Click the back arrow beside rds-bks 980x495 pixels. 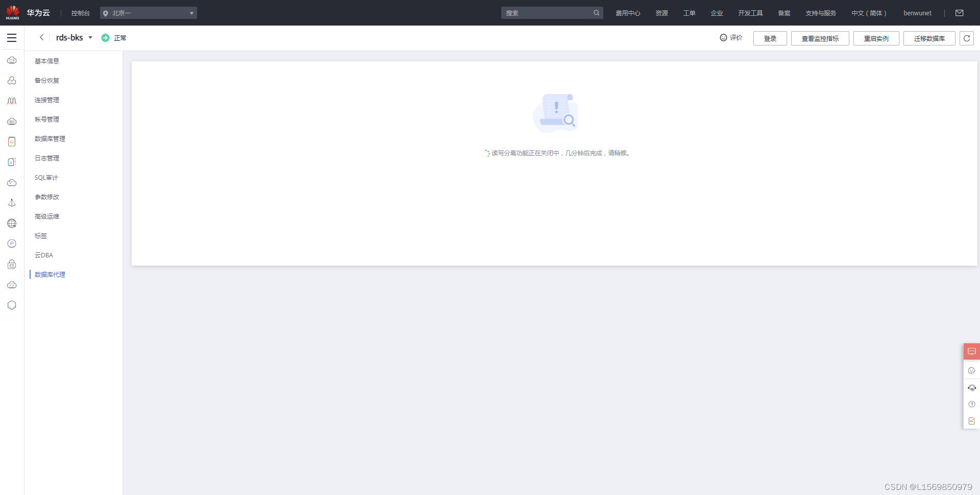pyautogui.click(x=42, y=37)
